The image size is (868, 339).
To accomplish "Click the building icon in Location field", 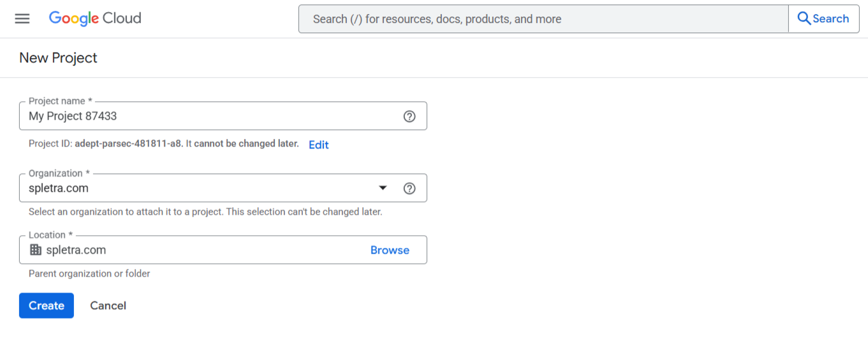I will coord(36,250).
